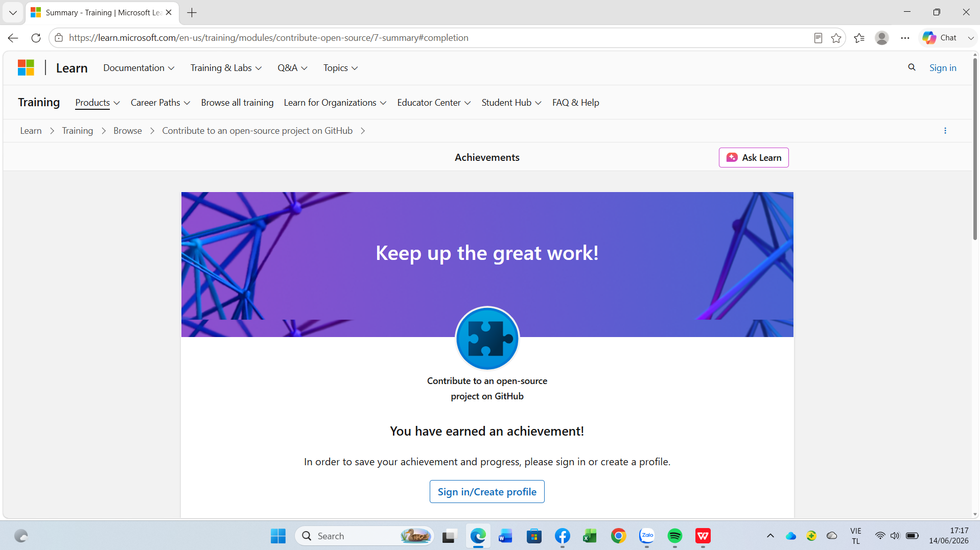The height and width of the screenshot is (550, 980).
Task: Open the Windows Start menu
Action: pos(278,536)
